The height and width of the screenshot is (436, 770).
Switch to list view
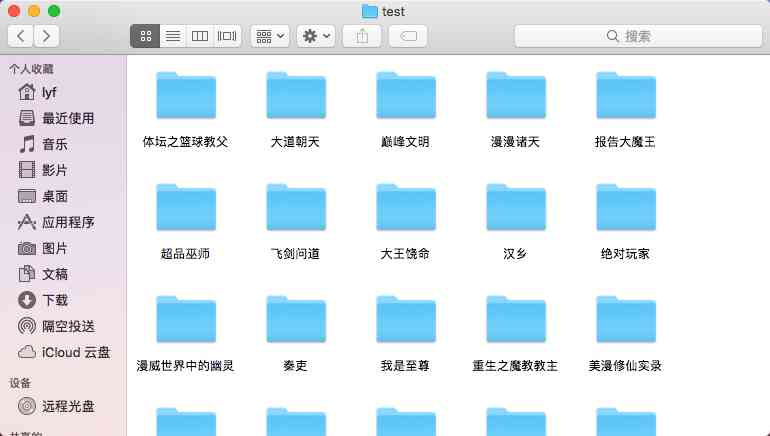pos(173,36)
